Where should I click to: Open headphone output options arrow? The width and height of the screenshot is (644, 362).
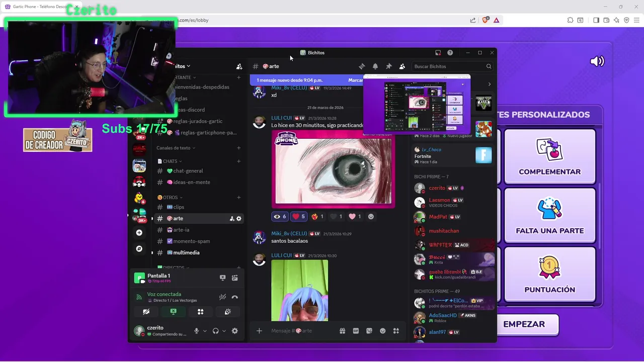coord(224,331)
